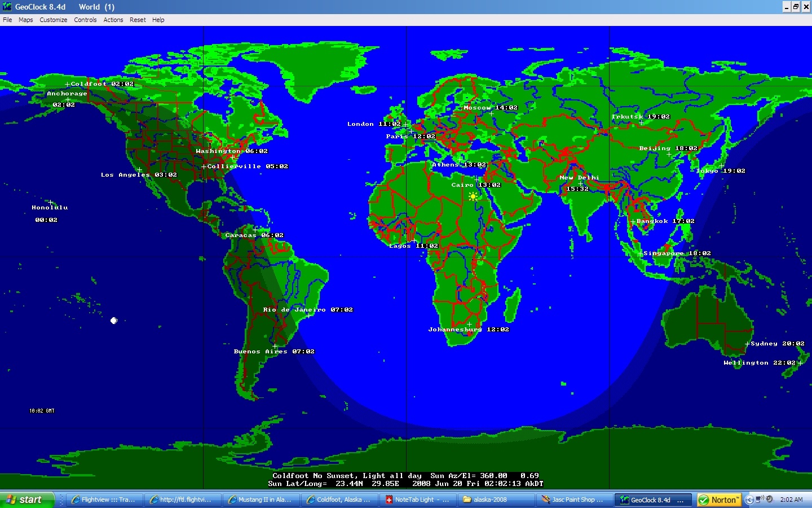
Task: Click the Los Angeles 03:02 label
Action: (x=139, y=175)
